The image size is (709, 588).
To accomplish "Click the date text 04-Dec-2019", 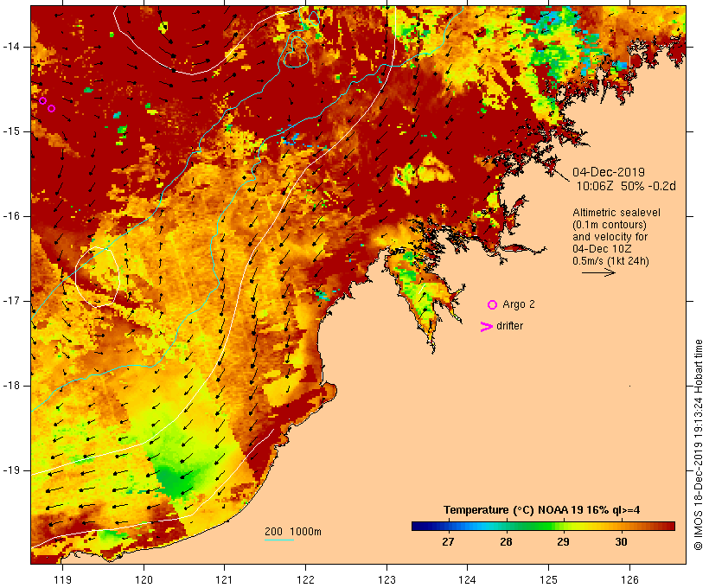I will [609, 172].
